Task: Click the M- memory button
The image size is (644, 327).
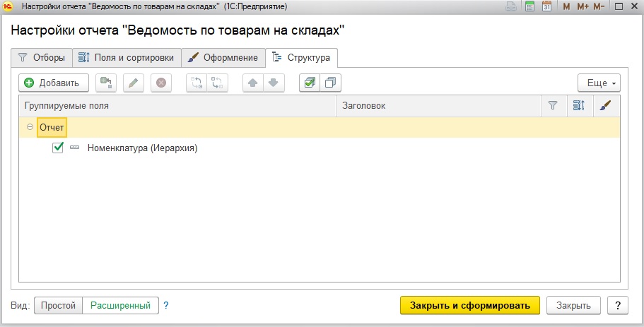Action: (599, 6)
